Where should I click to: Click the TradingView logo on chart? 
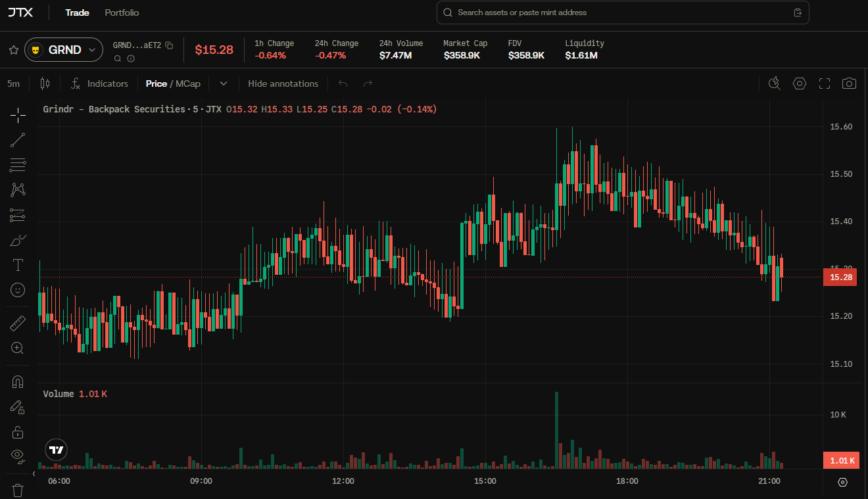[x=57, y=450]
